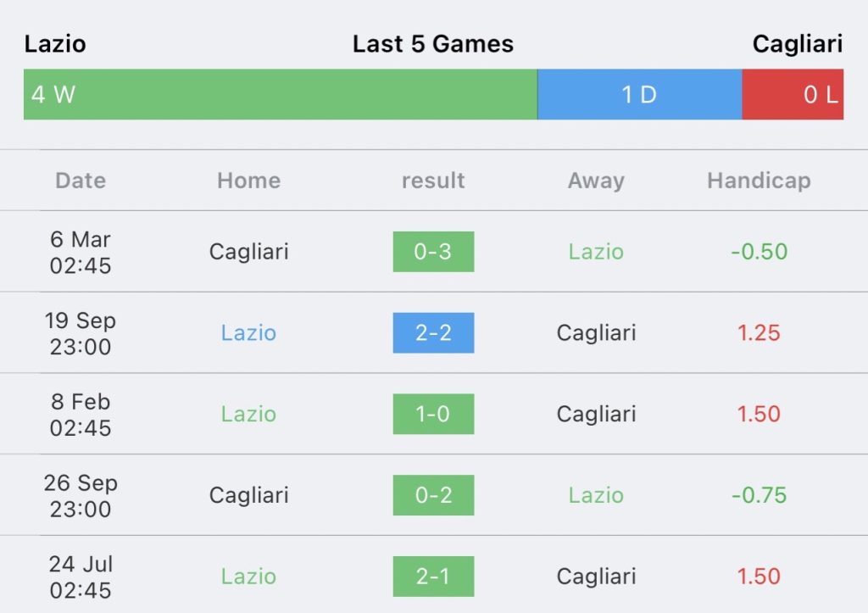
Task: Open Lazio team title at top
Action: (x=55, y=44)
